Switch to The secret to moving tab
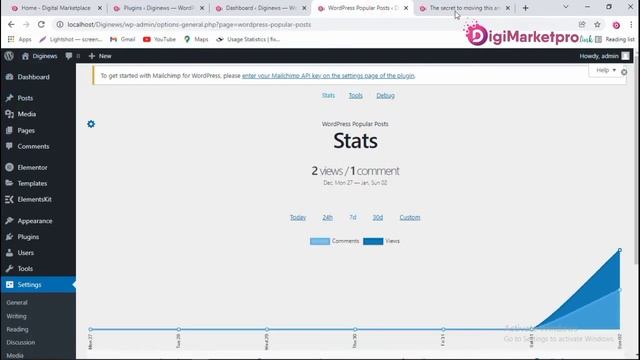640x360 pixels. tap(464, 8)
